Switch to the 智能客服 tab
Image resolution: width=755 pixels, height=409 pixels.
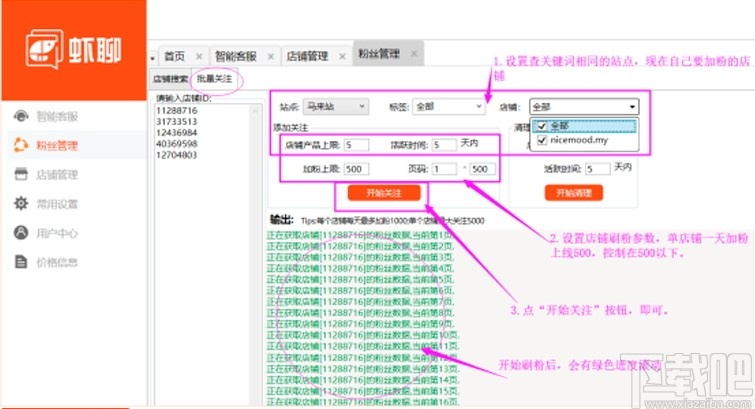235,56
